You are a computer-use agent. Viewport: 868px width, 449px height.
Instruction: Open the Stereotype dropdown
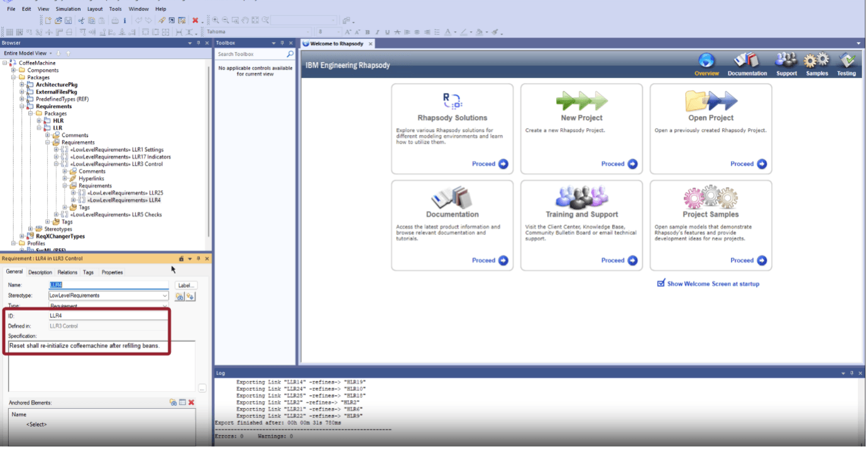tap(165, 296)
